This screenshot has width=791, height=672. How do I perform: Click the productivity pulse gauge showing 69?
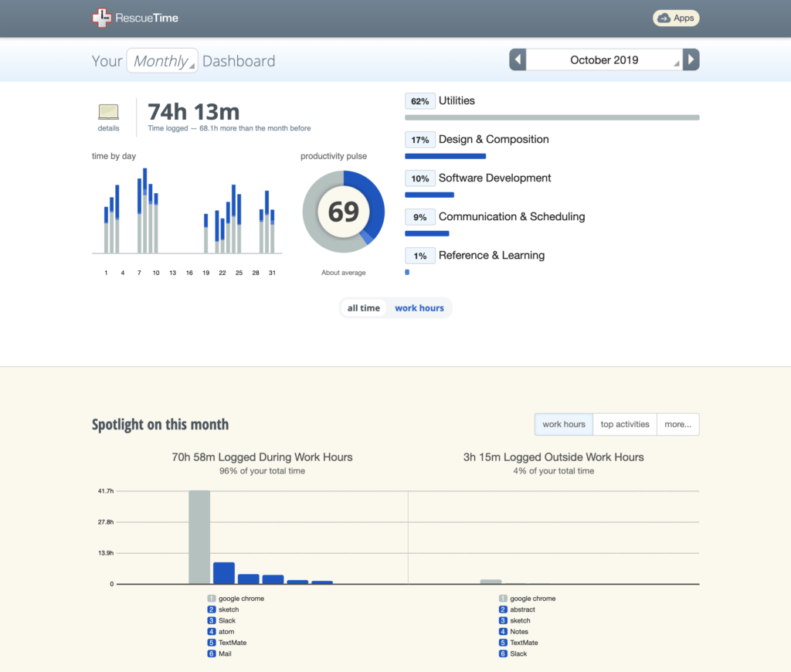click(343, 211)
